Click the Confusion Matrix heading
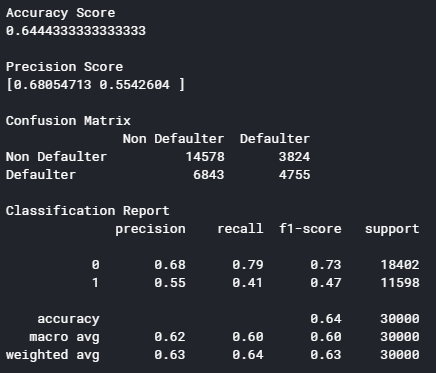436x373 pixels. (x=68, y=121)
